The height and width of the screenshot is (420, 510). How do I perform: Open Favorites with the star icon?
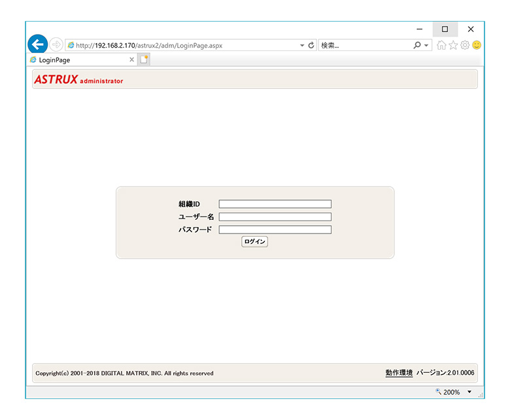coord(453,45)
